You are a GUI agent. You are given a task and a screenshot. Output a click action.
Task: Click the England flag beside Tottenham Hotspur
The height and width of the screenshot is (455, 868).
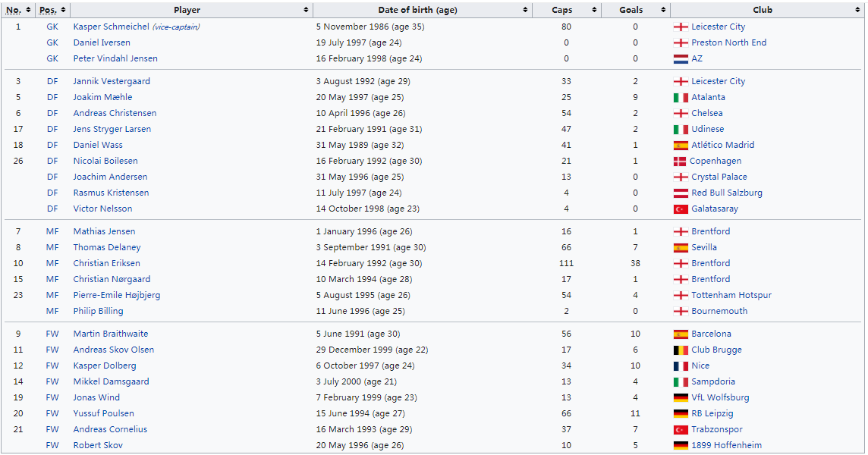[681, 296]
